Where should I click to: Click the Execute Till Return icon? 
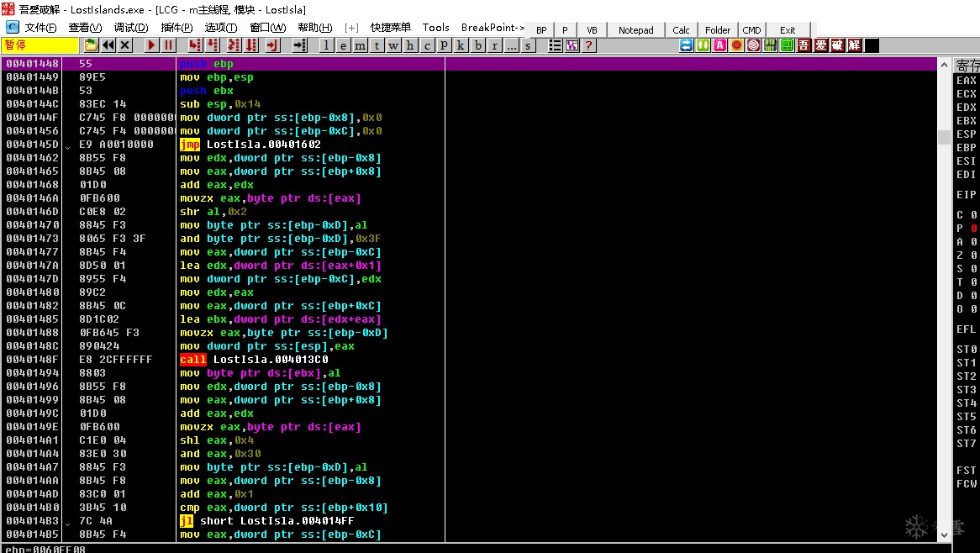(x=271, y=45)
